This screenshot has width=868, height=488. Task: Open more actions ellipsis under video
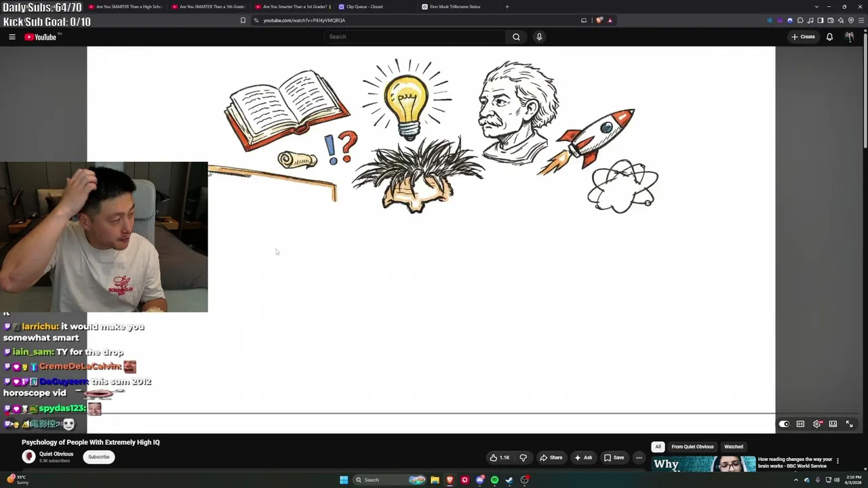pyautogui.click(x=639, y=457)
